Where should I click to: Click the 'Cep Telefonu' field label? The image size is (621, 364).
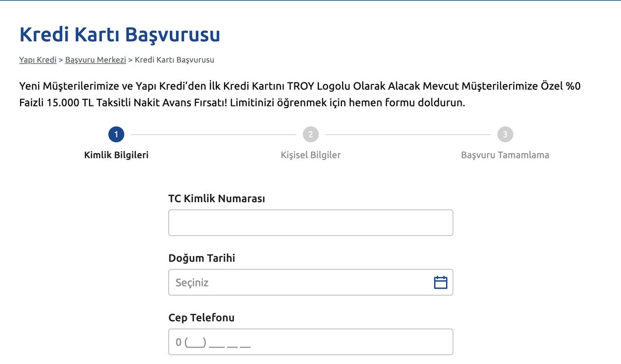click(x=201, y=317)
